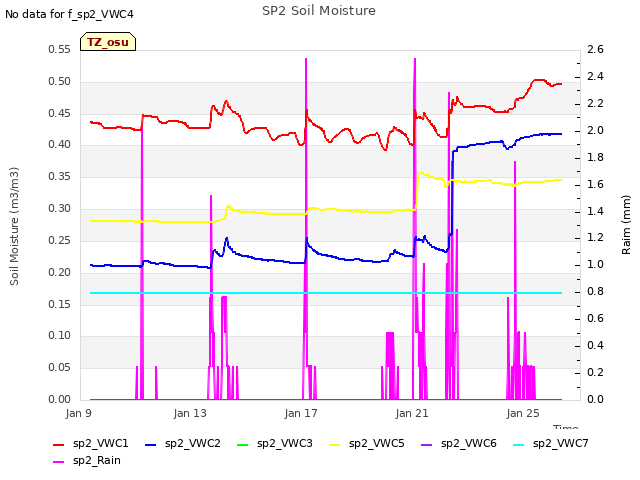The width and height of the screenshot is (640, 480).
Task: Click the Jan 17 x-axis label
Action: click(301, 413)
